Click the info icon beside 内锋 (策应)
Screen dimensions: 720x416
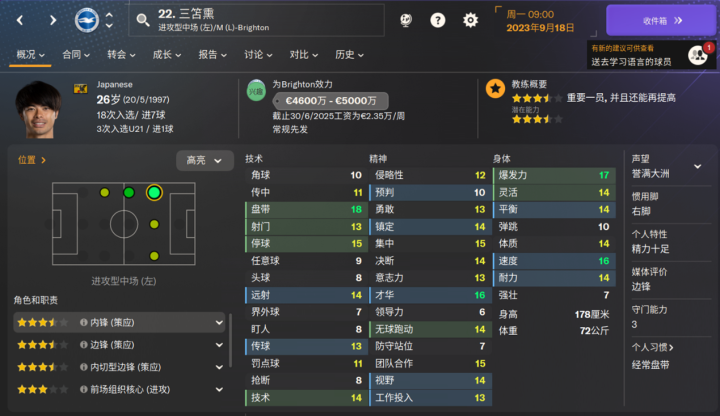point(84,322)
